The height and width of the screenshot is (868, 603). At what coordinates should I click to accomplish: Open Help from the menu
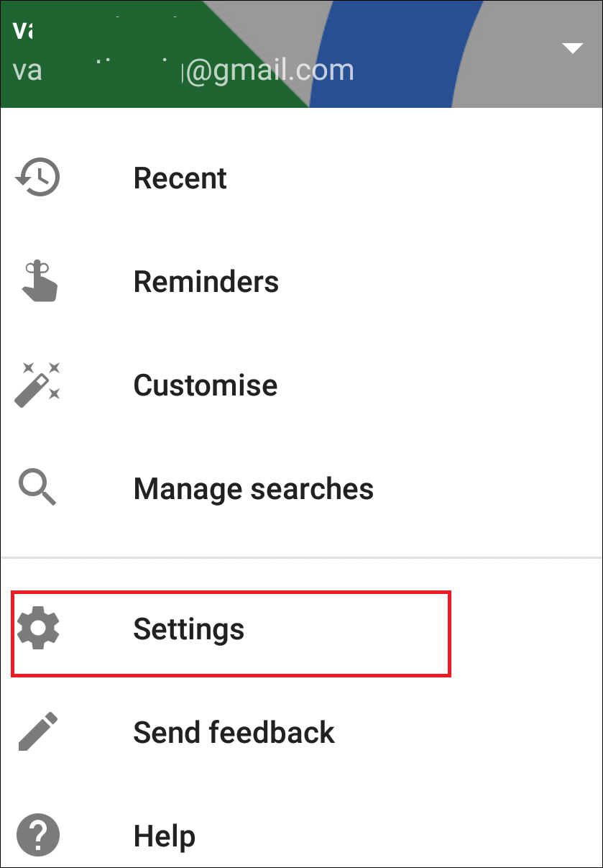164,835
